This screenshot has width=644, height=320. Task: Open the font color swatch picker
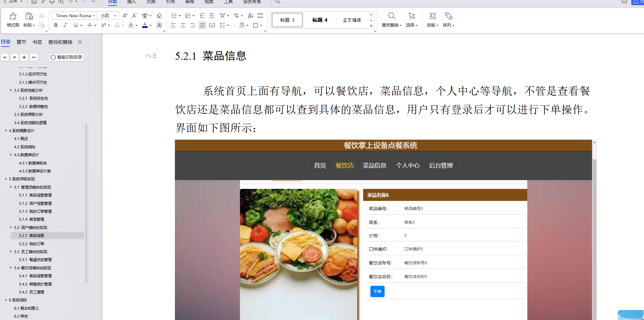pos(145,25)
